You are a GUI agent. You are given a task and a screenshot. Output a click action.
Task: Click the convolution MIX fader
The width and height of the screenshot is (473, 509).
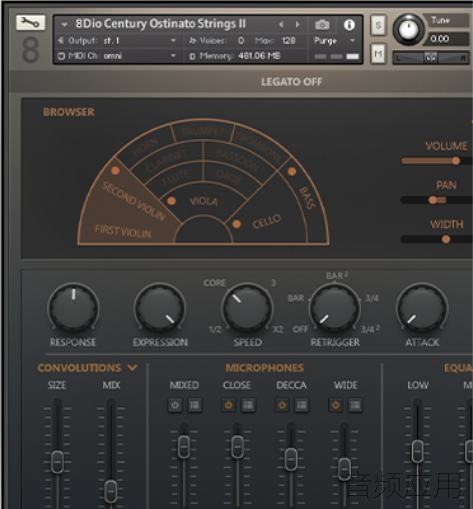pos(111,491)
